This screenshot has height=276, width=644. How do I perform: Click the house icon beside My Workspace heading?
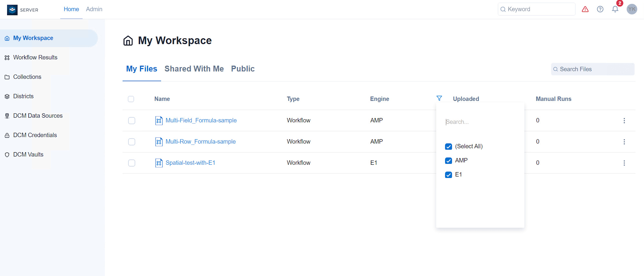coord(128,41)
